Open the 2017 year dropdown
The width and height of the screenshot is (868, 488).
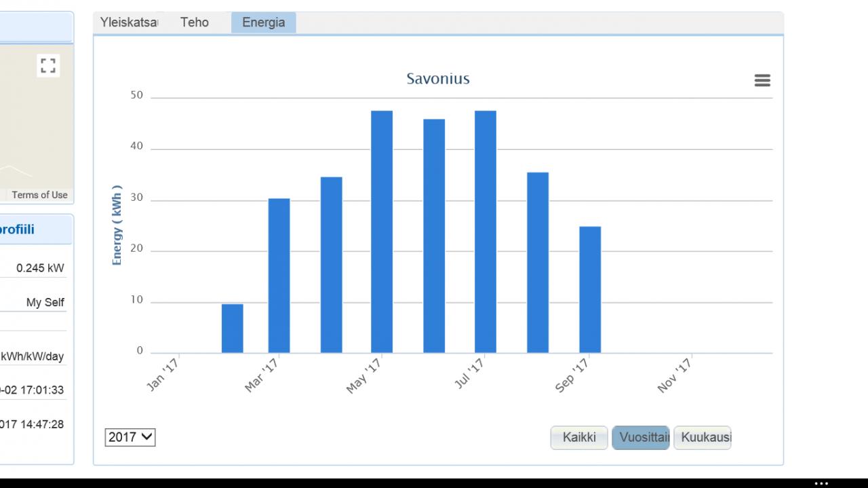click(x=130, y=438)
